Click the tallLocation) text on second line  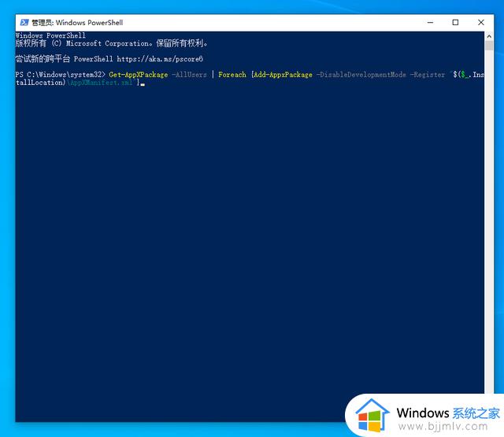41,83
